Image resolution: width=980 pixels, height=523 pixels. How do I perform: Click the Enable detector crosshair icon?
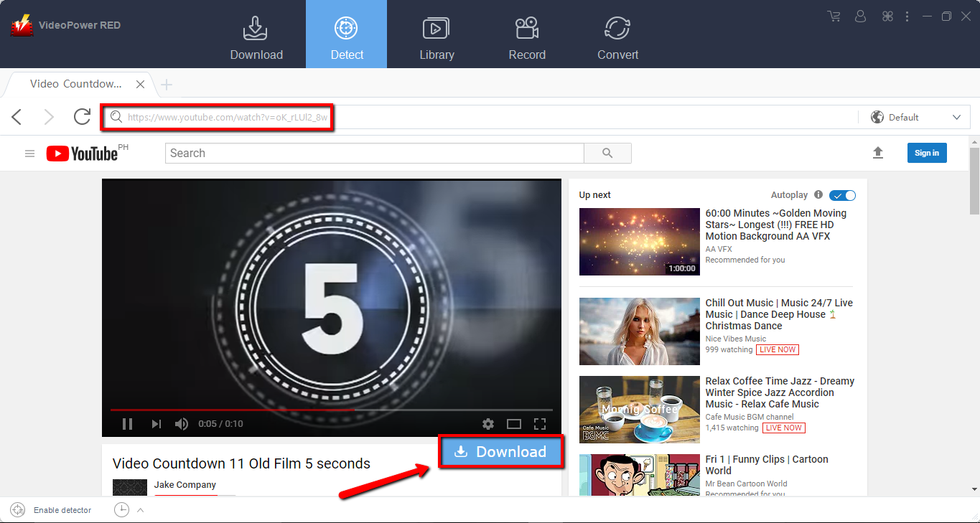point(18,510)
